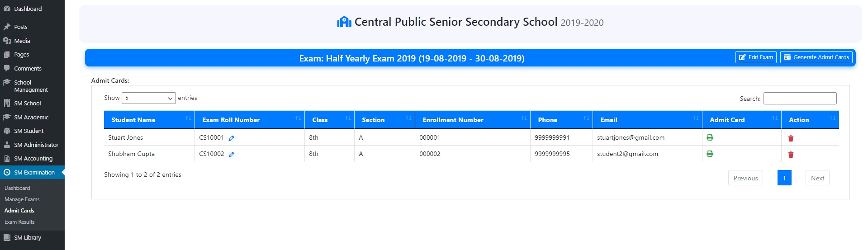Image resolution: width=868 pixels, height=250 pixels.
Task: Click Generate Admit Cards button
Action: tap(816, 57)
